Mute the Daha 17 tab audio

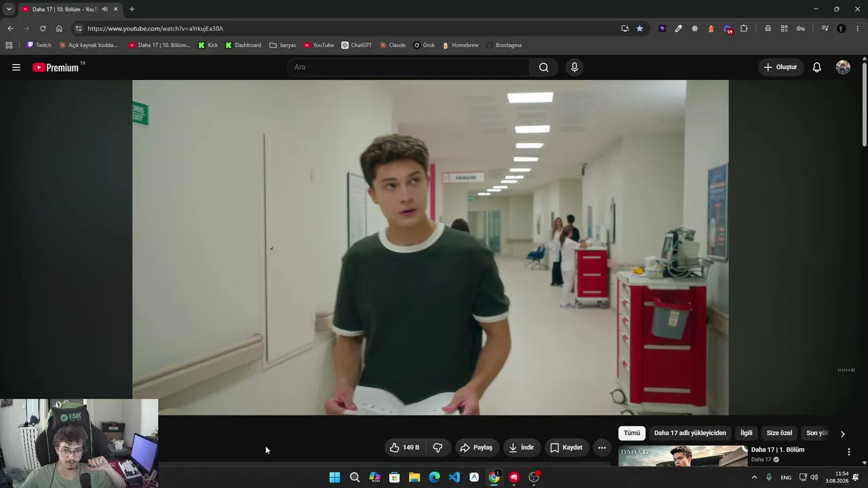104,9
